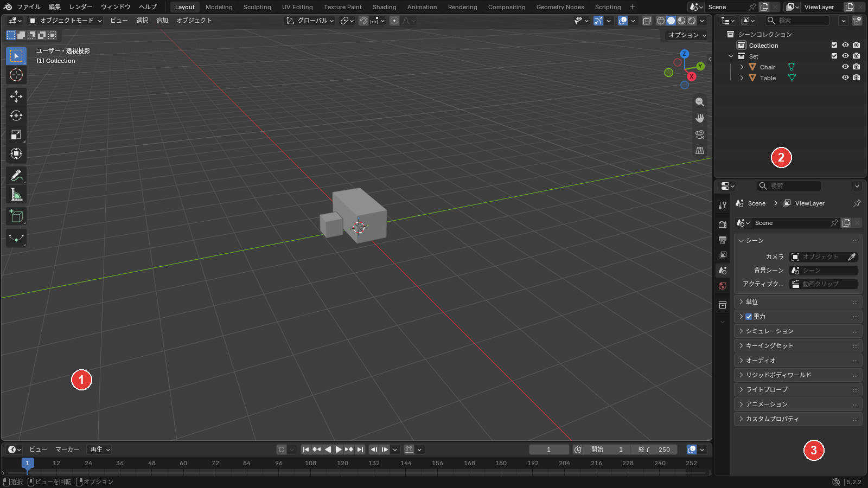Click the outliner search field
Screen dimensions: 868x488
[797, 21]
